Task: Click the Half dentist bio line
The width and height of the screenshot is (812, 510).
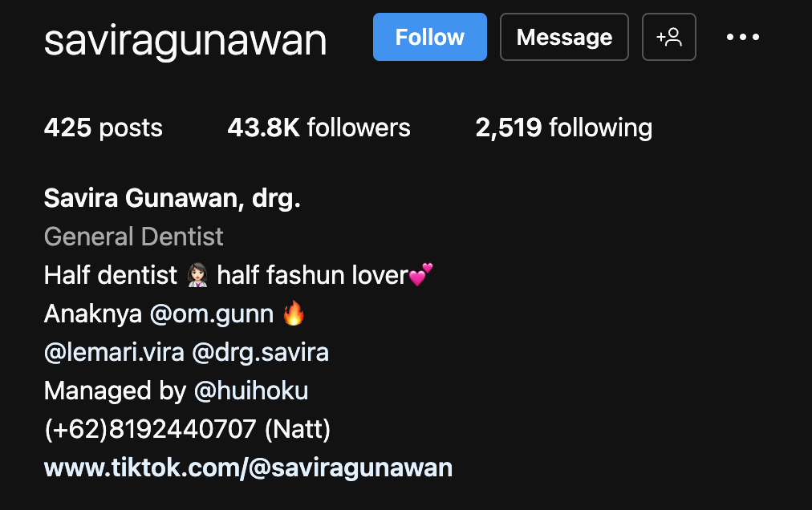Action: pyautogui.click(x=239, y=275)
